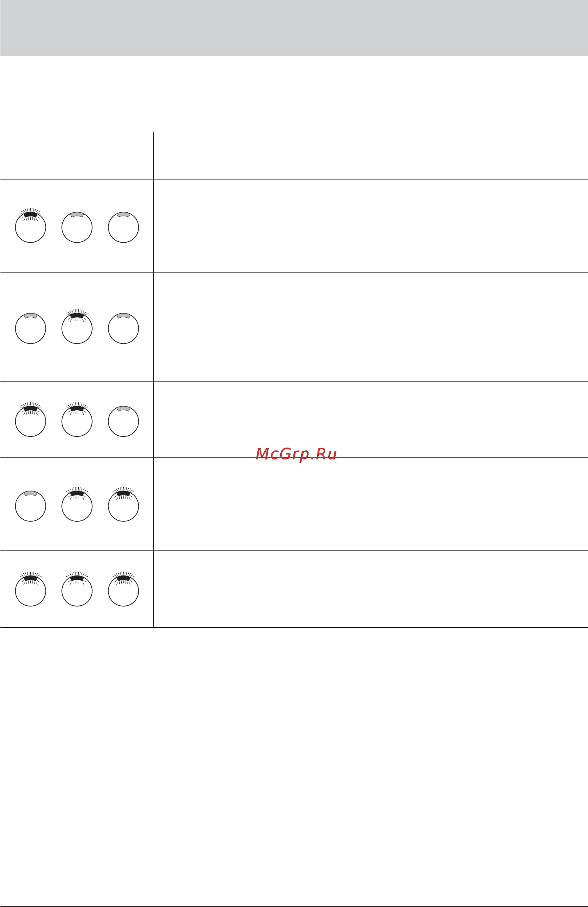
Task: Select the unlit middle indicator in the first row
Action: 77,227
